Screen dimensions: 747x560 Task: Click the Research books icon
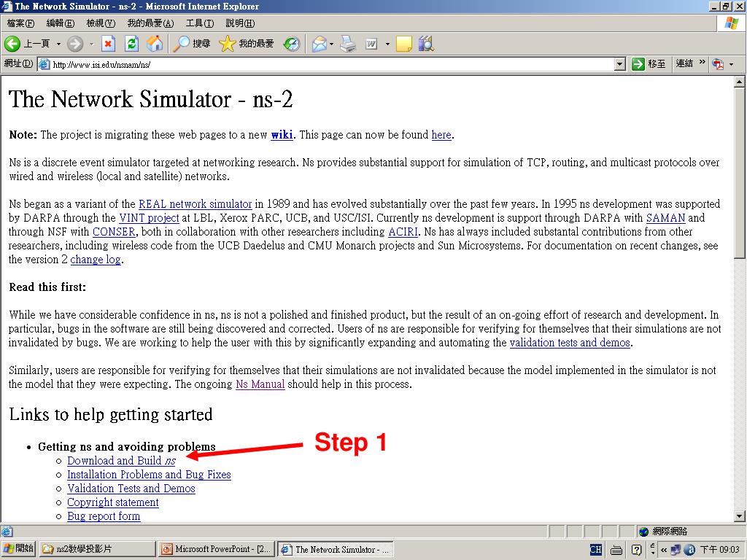426,44
